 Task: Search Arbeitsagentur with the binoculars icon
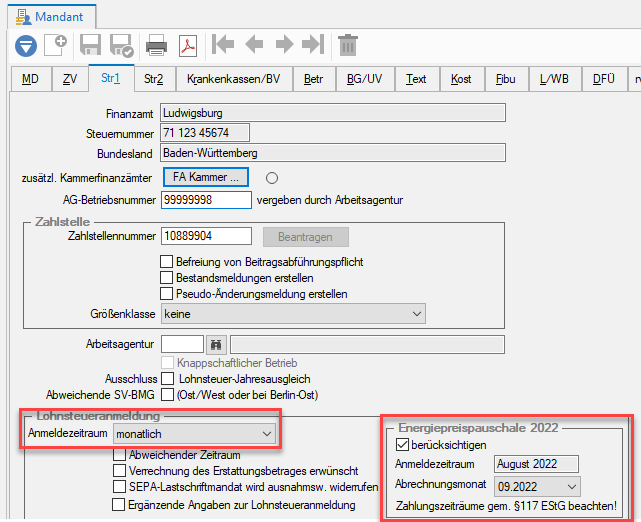[x=216, y=345]
